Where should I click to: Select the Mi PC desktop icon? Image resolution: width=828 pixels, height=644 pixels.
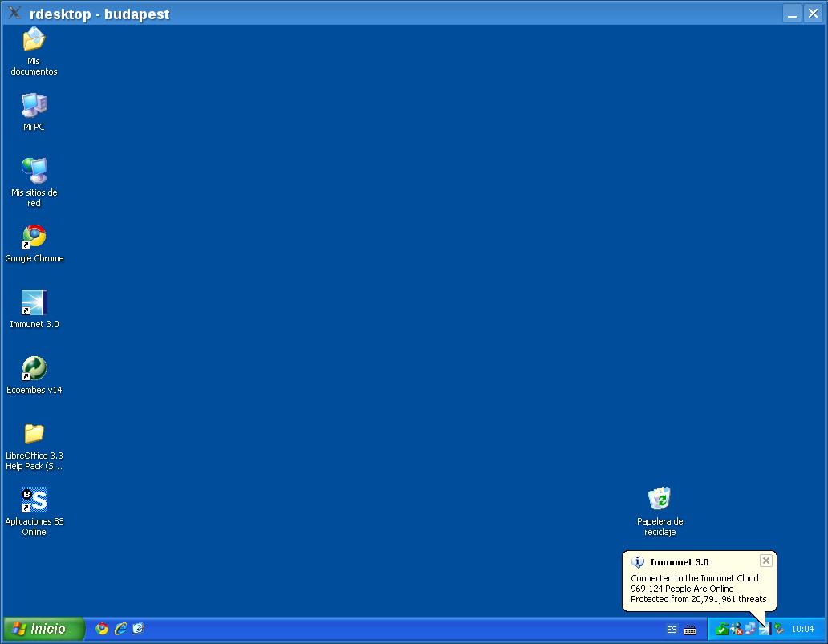(34, 105)
